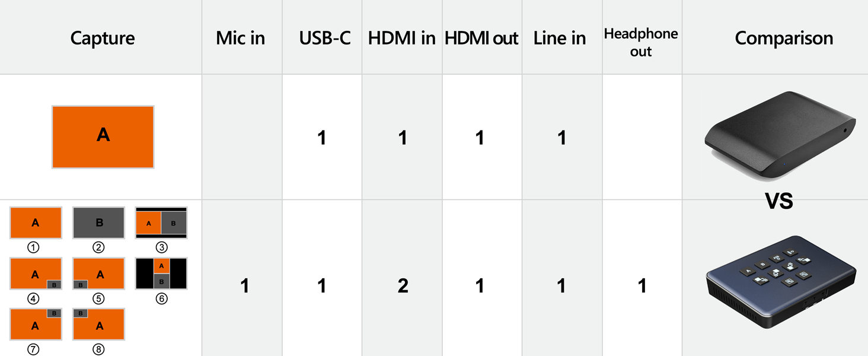This screenshot has width=868, height=356.
Task: Click the large single orange A capture layout
Action: (x=103, y=136)
